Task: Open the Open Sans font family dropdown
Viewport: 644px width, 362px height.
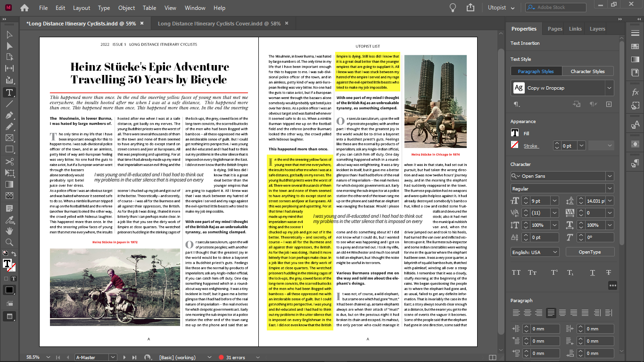Action: pyautogui.click(x=610, y=175)
